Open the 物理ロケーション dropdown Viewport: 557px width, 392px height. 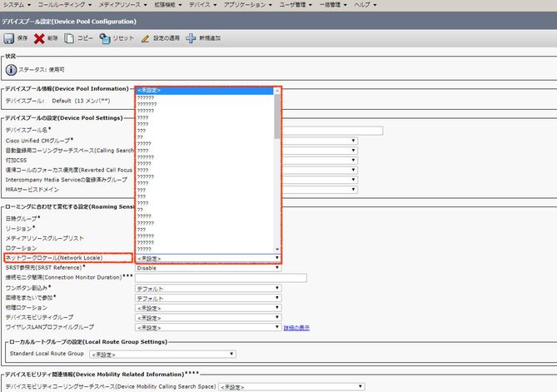click(x=208, y=308)
